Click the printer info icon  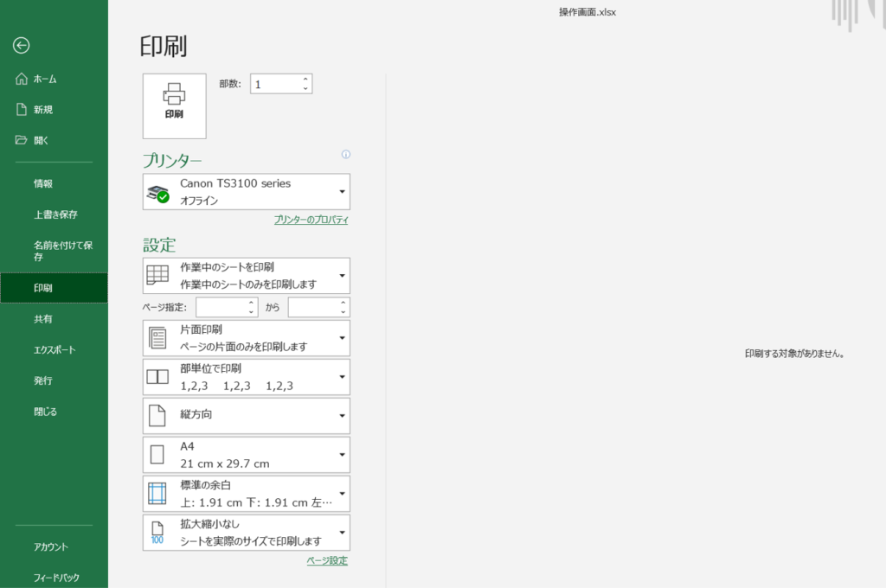point(345,155)
